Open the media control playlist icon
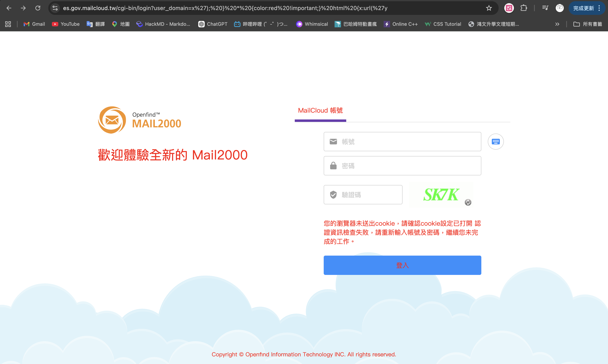 545,8
